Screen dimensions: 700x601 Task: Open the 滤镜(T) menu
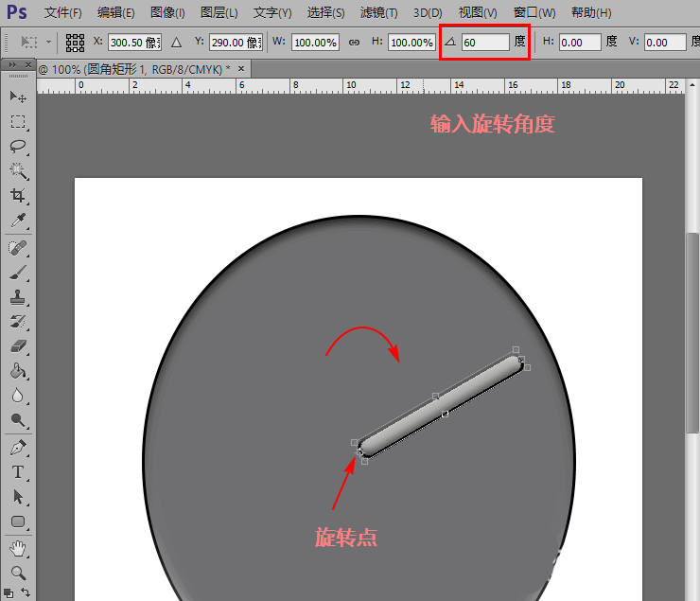379,12
